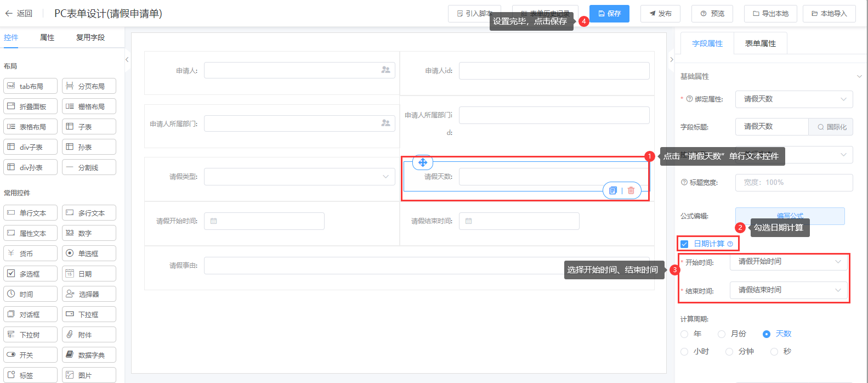Click the 导出本地 export button
This screenshot has height=383, width=868.
pyautogui.click(x=770, y=14)
